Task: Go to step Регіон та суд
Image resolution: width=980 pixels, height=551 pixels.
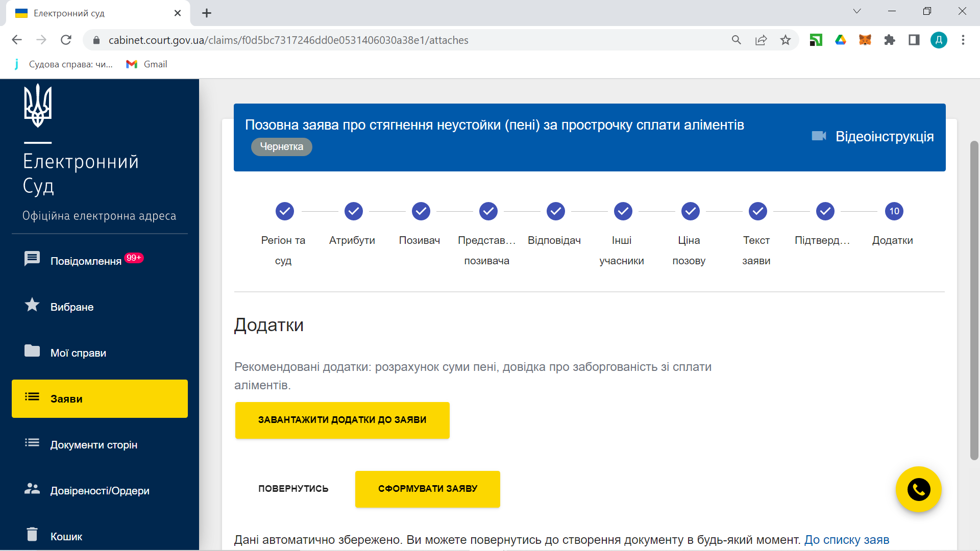Action: (284, 211)
